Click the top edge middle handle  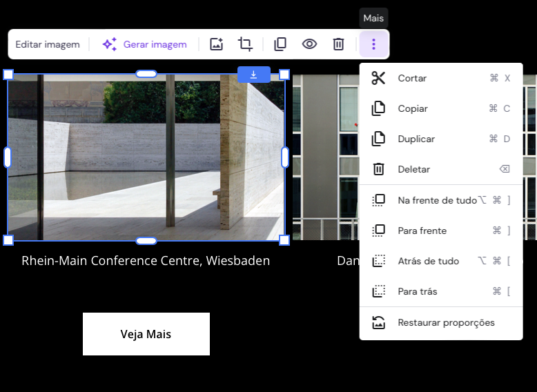[x=146, y=74]
